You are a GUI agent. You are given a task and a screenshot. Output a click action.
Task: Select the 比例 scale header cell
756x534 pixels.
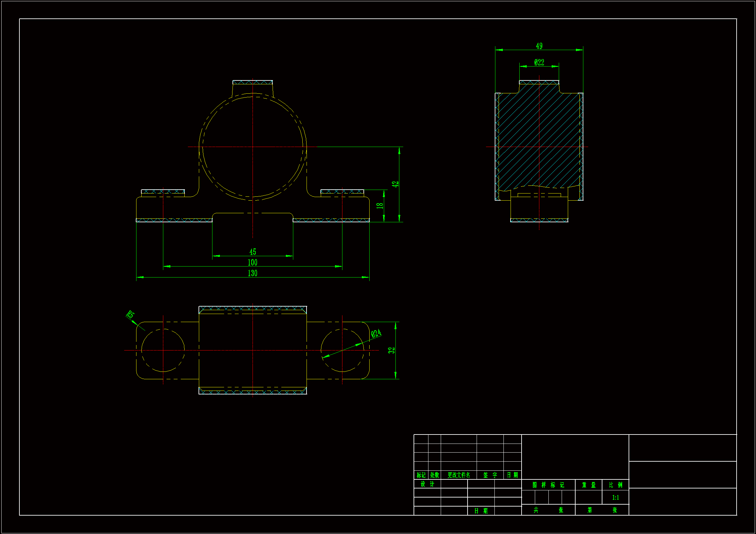coord(615,485)
